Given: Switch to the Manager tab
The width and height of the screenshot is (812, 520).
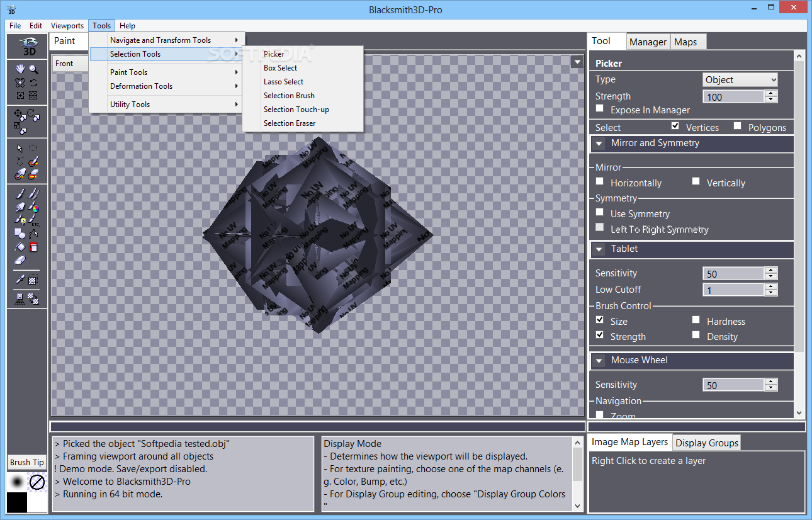Looking at the screenshot, I should (648, 42).
